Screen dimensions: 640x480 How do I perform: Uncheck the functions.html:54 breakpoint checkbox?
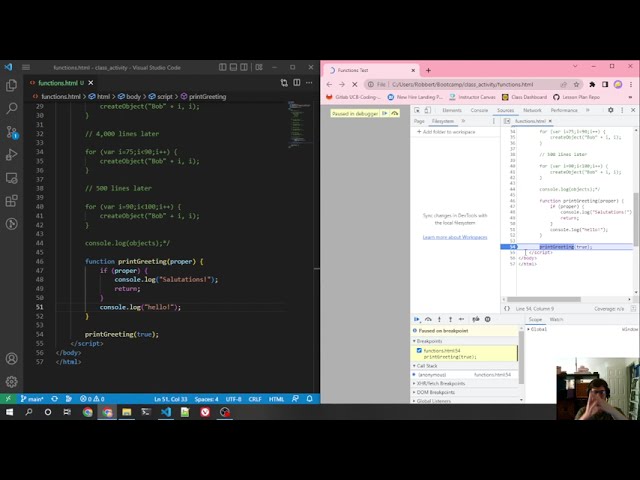point(419,351)
